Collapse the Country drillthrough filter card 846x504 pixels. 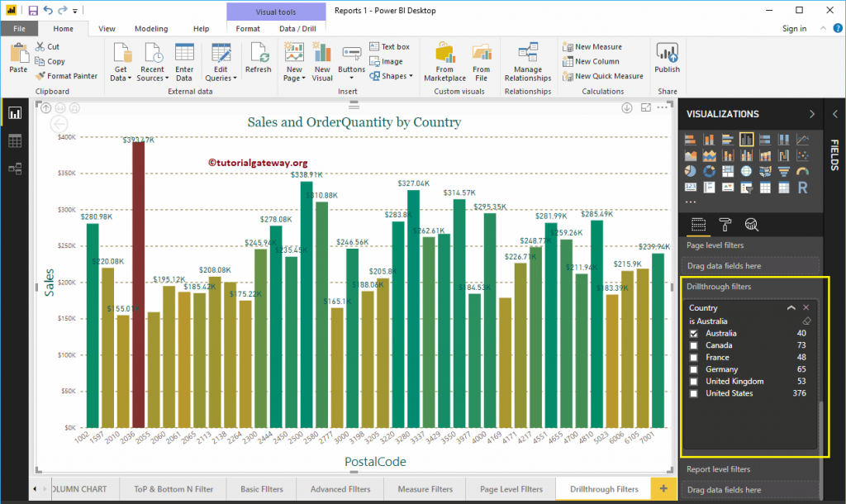pos(791,307)
